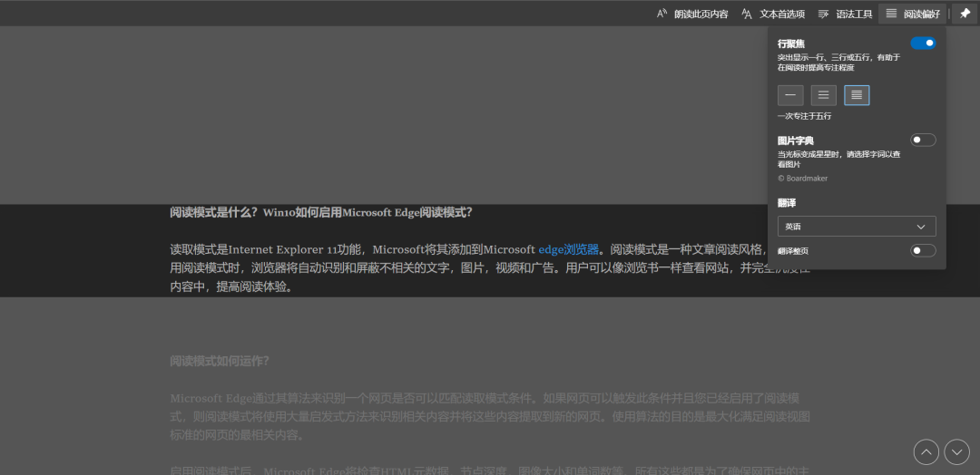Screen dimensions: 980x475
Task: Enable the Picture dictionary (图片字典) toggle
Action: [923, 140]
